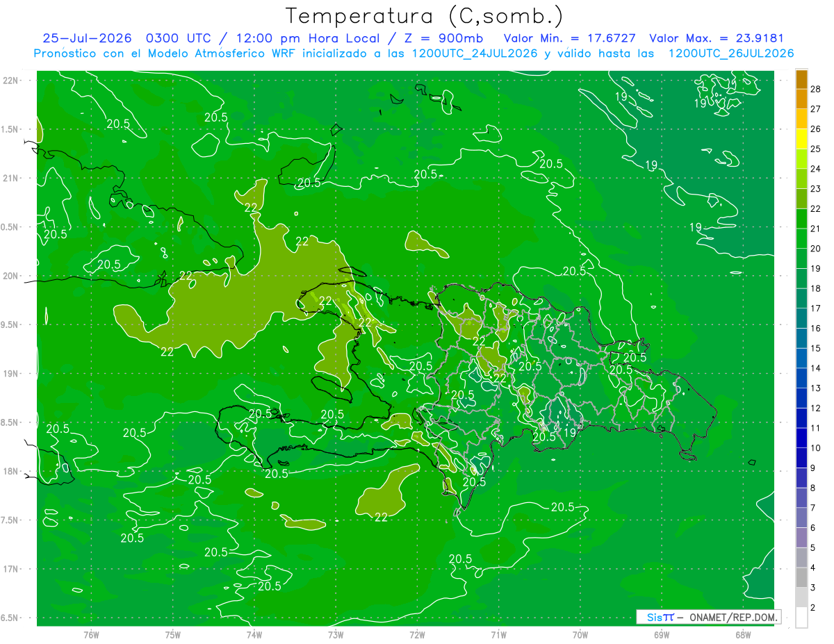Click the color scale label "23"

coord(817,188)
